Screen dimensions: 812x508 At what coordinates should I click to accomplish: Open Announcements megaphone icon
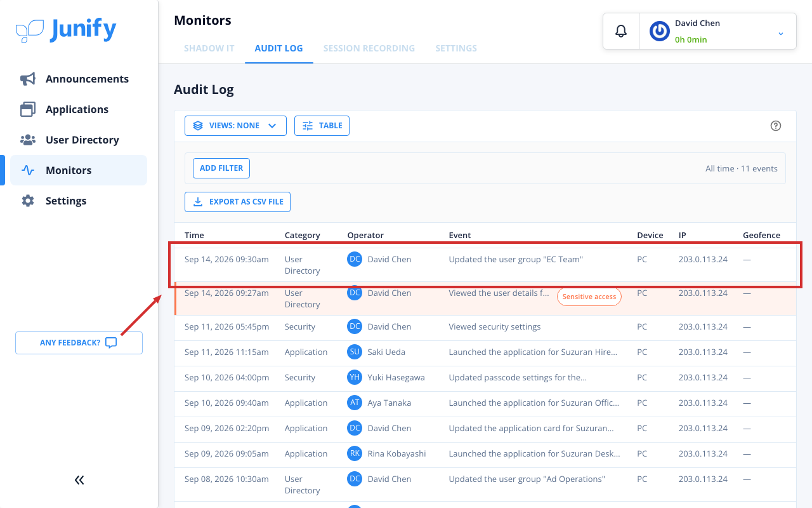[28, 79]
